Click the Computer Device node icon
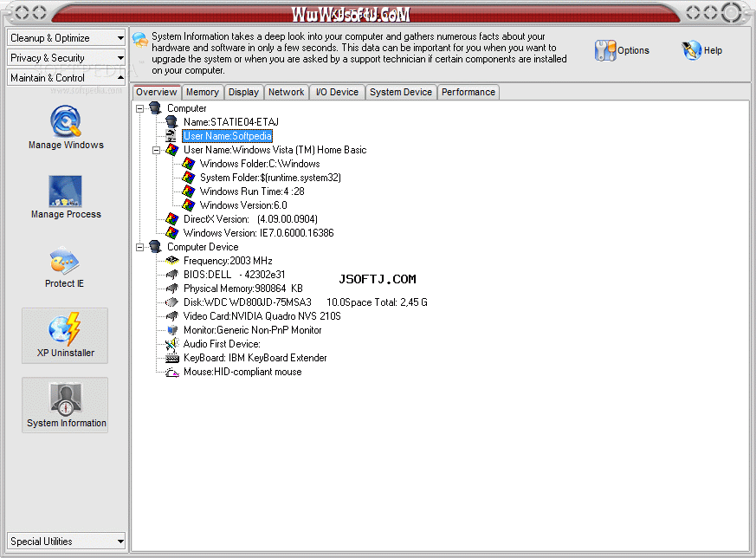This screenshot has height=558, width=756. point(155,247)
